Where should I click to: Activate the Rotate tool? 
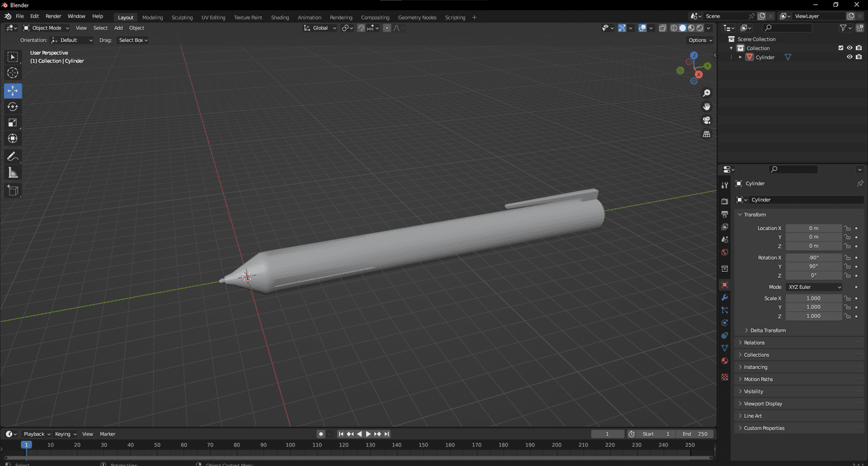tap(13, 106)
